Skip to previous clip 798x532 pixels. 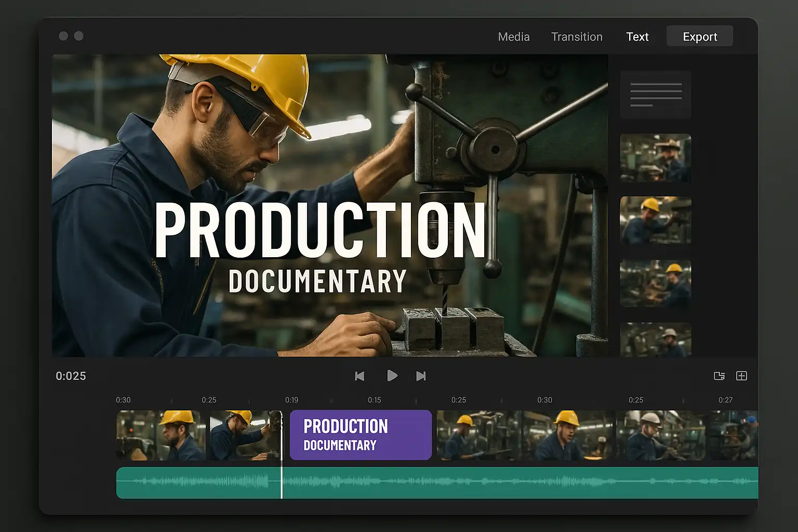coord(360,376)
